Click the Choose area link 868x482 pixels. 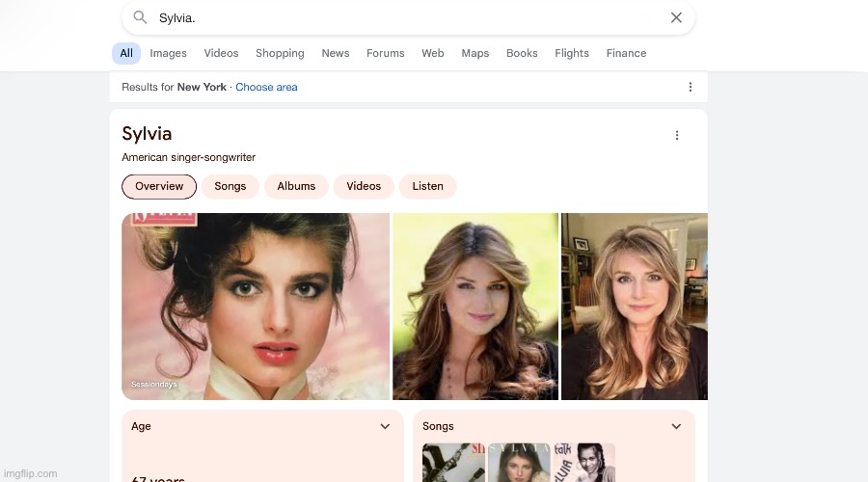tap(266, 87)
